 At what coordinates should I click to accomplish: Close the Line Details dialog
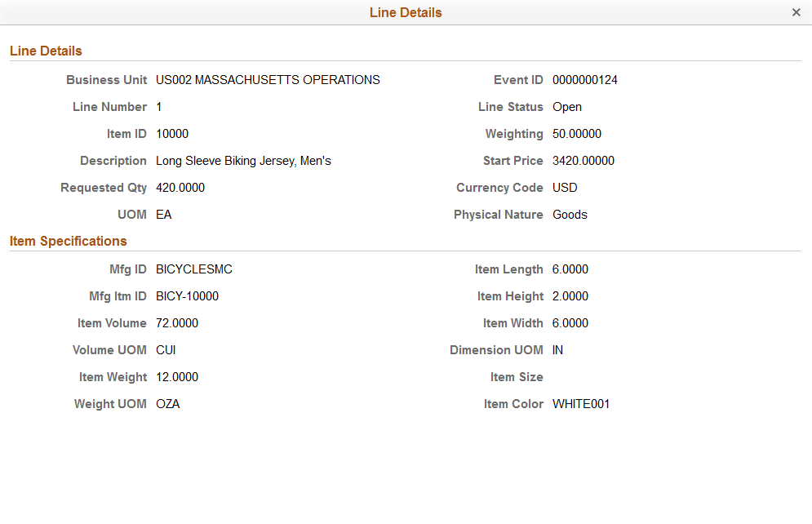click(796, 12)
